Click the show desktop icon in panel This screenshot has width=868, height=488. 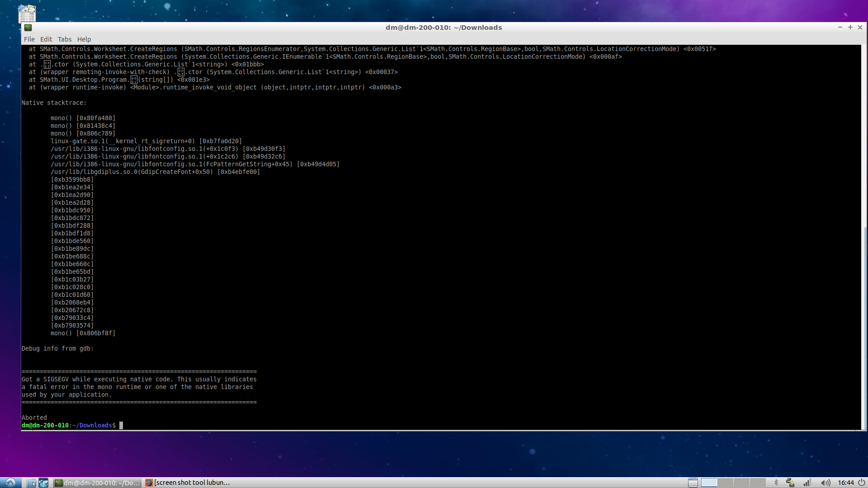(x=693, y=483)
